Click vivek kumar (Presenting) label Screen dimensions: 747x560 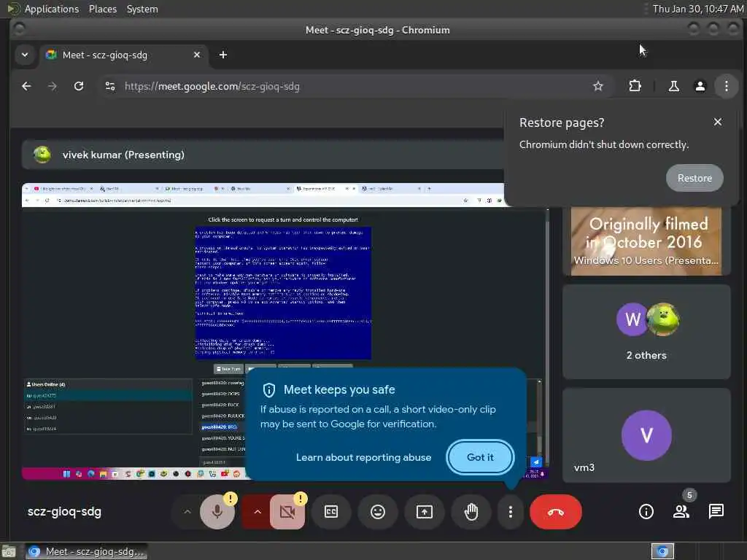pos(123,155)
